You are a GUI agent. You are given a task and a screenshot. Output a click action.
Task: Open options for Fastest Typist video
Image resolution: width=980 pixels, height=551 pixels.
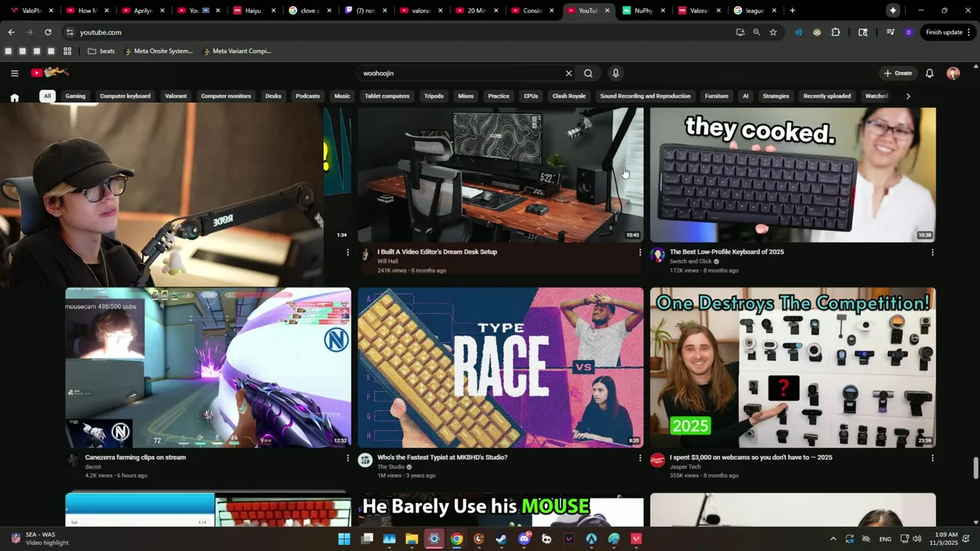click(640, 458)
